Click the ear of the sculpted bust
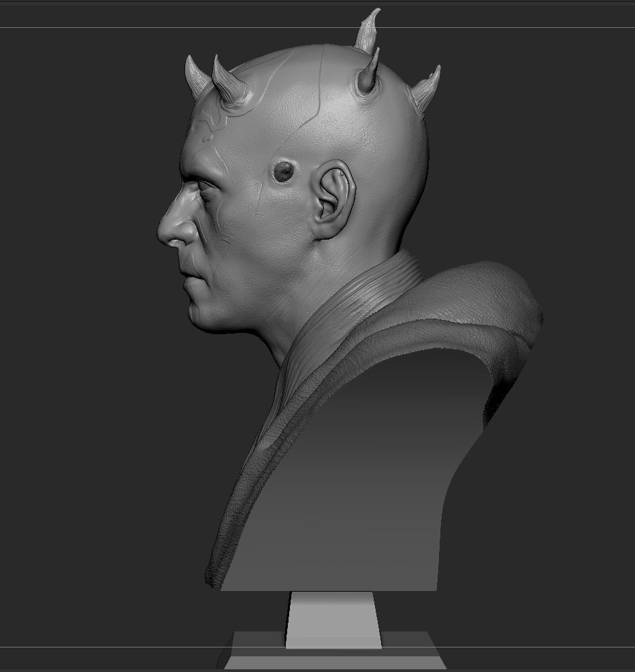Viewport: 635px width, 672px height. (x=333, y=199)
